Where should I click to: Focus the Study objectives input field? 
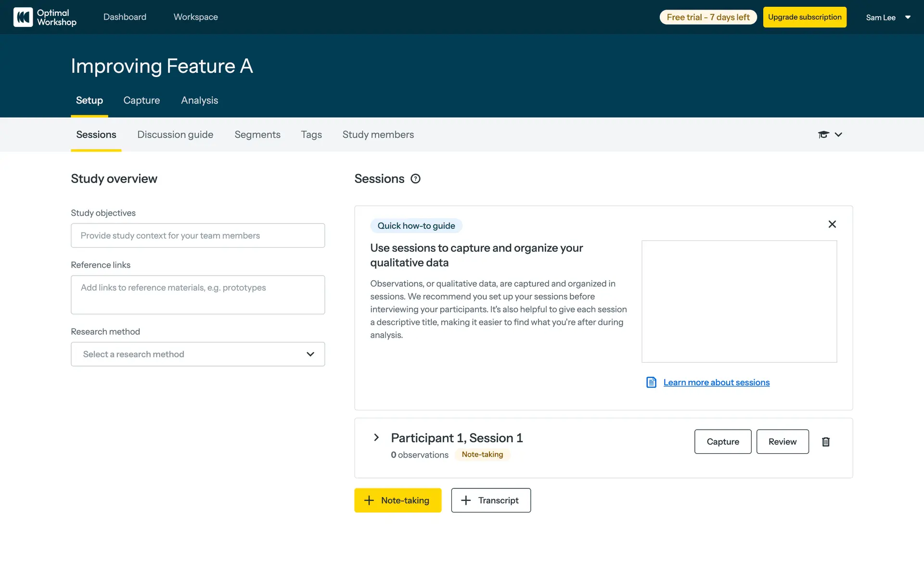tap(198, 236)
